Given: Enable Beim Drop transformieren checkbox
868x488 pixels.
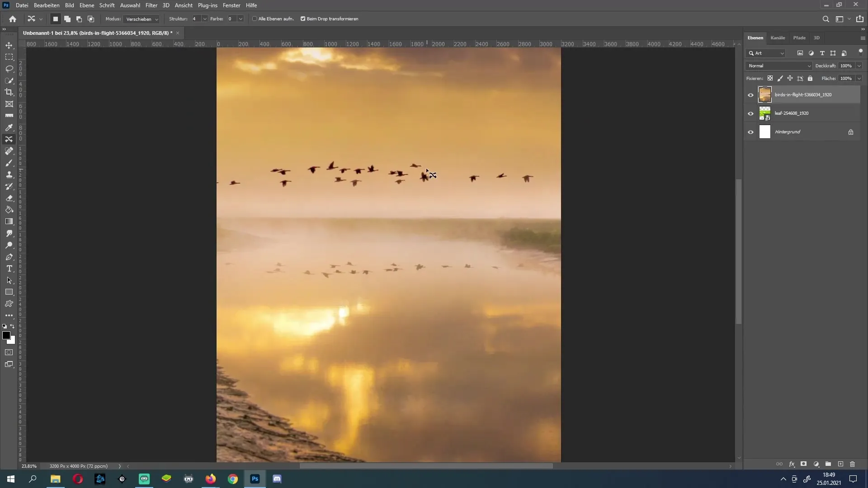Looking at the screenshot, I should point(303,19).
